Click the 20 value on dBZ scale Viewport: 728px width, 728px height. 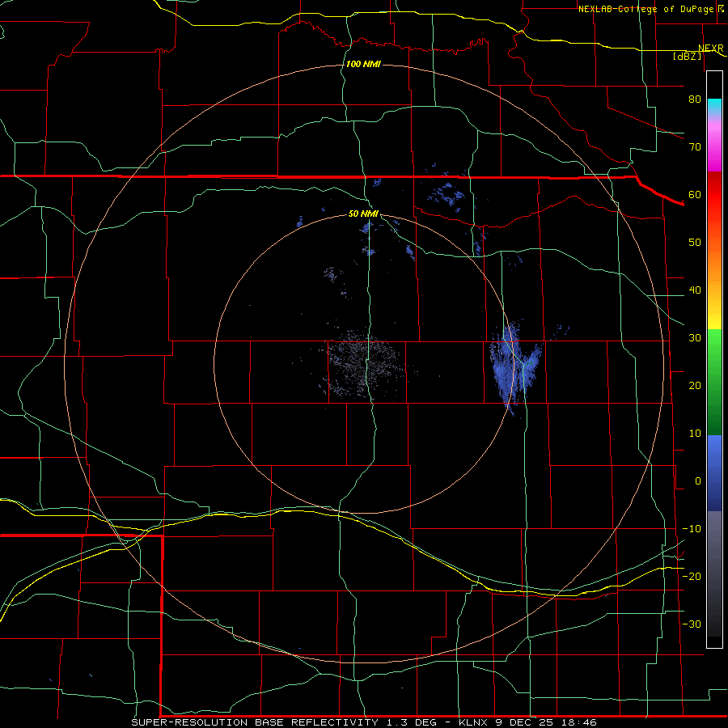[695, 385]
